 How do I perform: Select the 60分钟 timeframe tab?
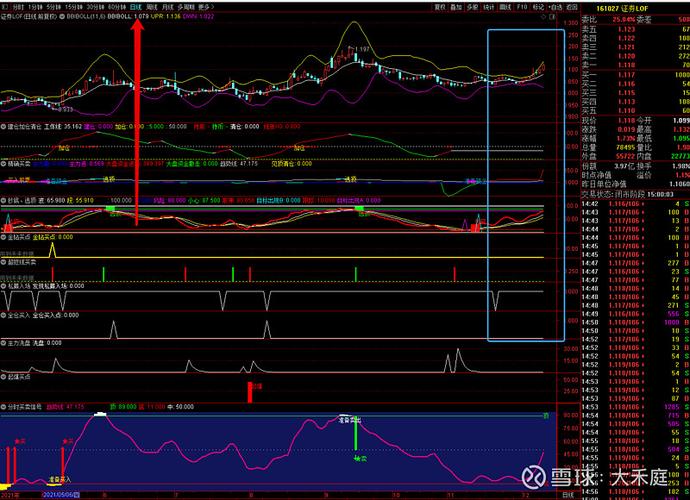coord(119,5)
